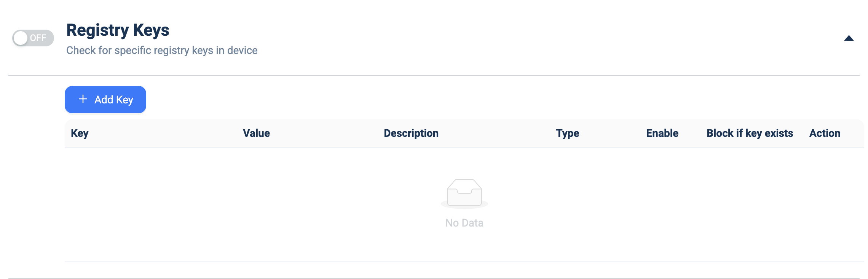Click the Add Key button
The width and height of the screenshot is (868, 279).
point(105,100)
